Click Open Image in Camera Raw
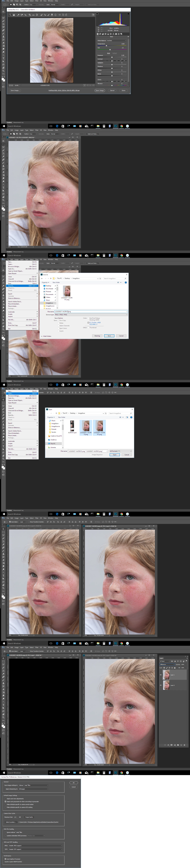The height and width of the screenshot is (868, 190). coord(99,90)
